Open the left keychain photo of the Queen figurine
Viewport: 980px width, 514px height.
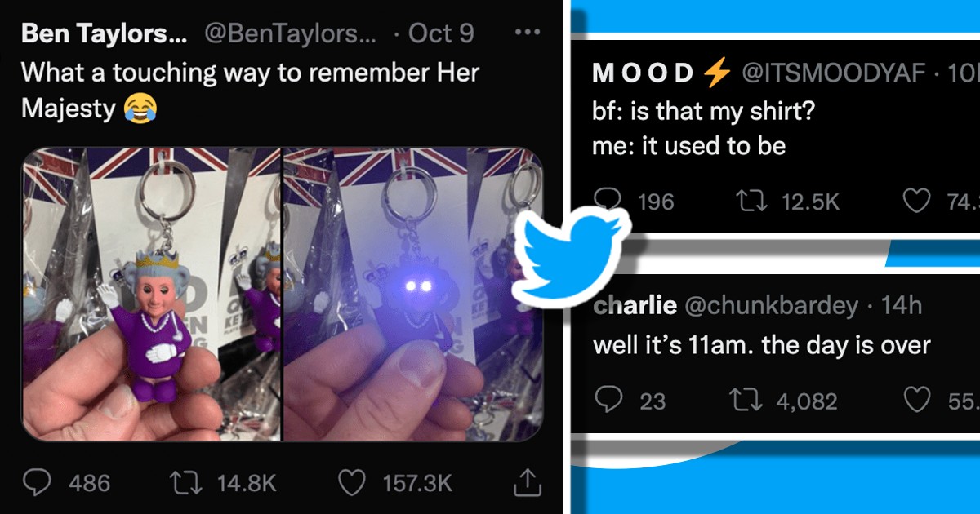pyautogui.click(x=151, y=295)
